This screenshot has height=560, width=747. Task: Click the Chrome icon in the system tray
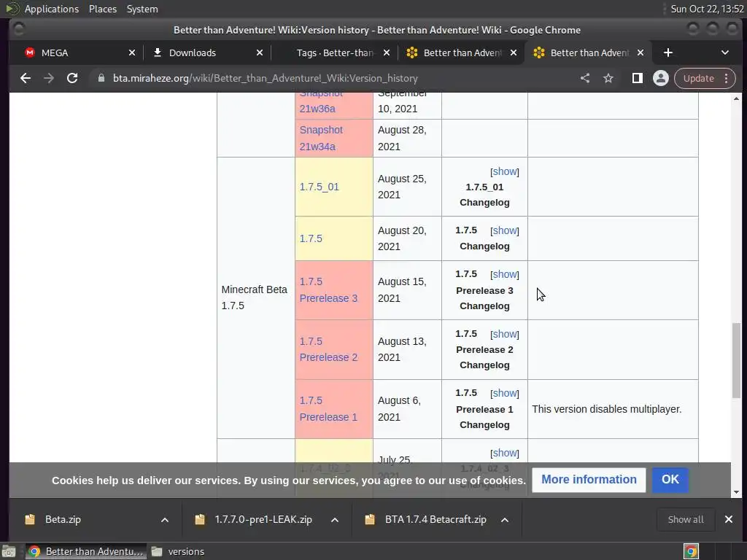pos(691,551)
